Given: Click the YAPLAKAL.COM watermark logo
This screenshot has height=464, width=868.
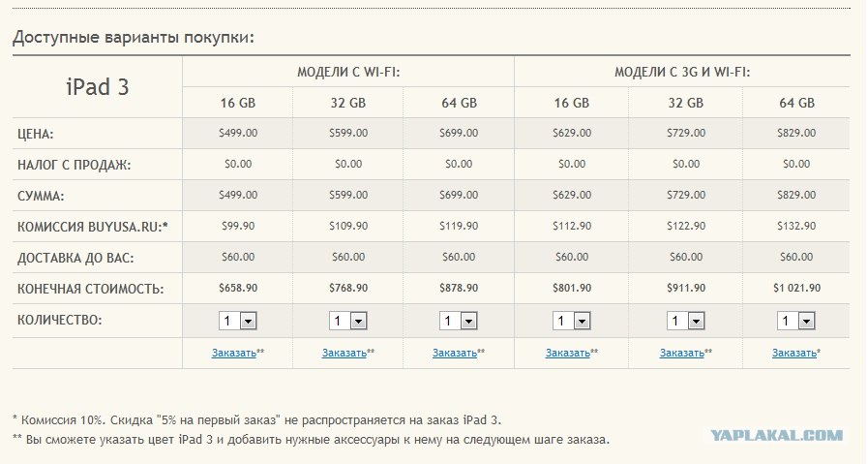Looking at the screenshot, I should tap(777, 435).
